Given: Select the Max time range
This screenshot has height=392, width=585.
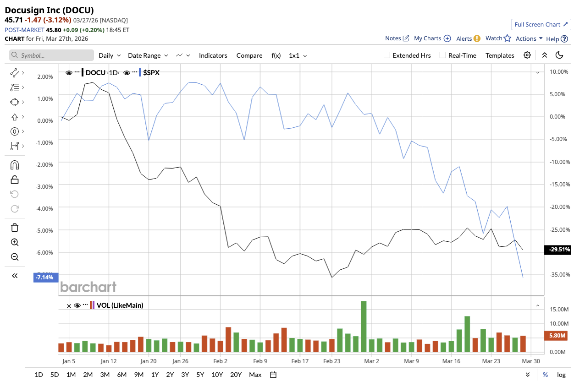Looking at the screenshot, I should [255, 375].
